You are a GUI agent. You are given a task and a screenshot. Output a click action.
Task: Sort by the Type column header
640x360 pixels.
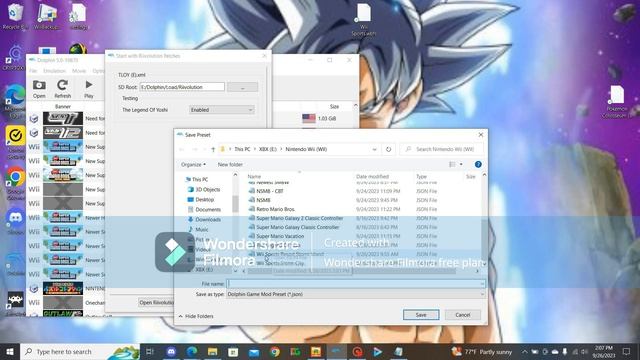(x=421, y=176)
